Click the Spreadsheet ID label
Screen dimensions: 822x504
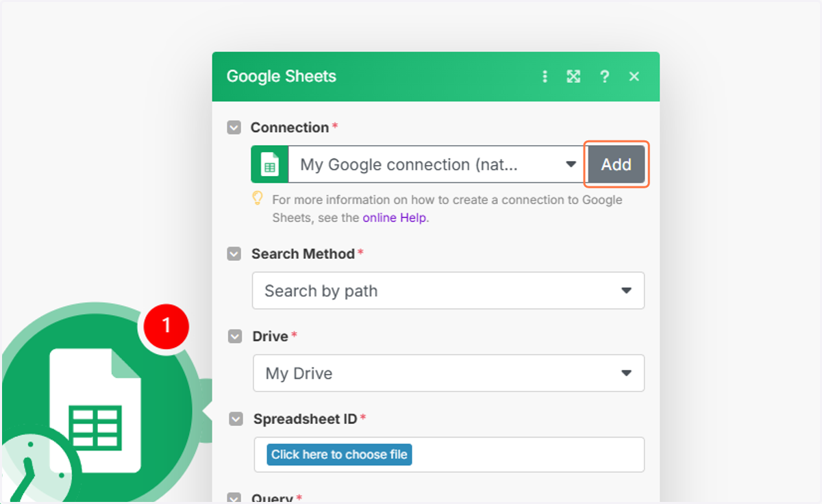(306, 418)
